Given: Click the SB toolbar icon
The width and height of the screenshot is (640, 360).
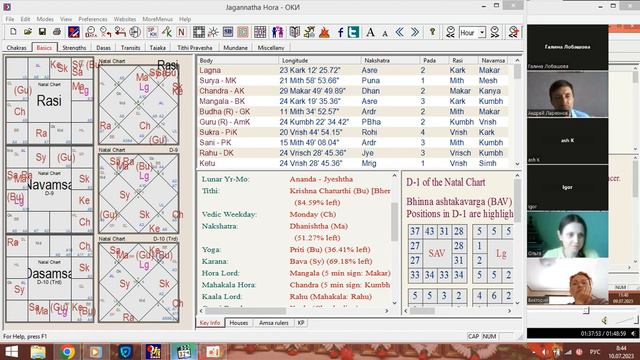Looking at the screenshot, I should click(228, 32).
